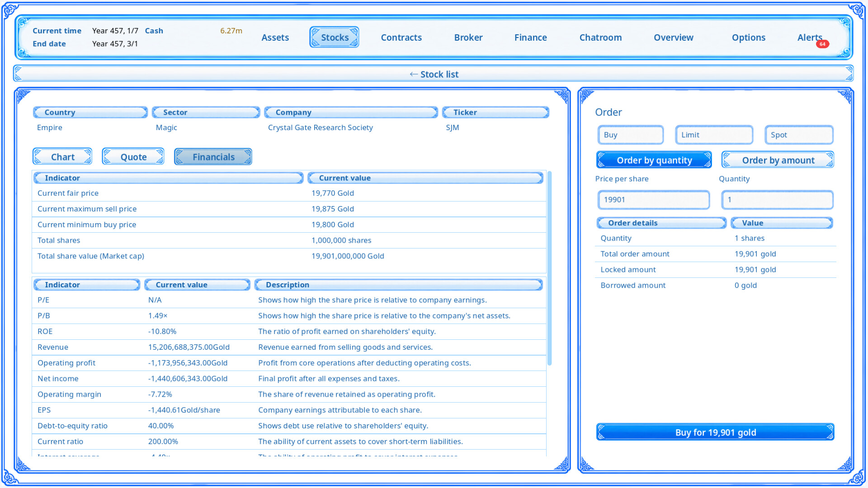View Alerts notifications

[809, 38]
